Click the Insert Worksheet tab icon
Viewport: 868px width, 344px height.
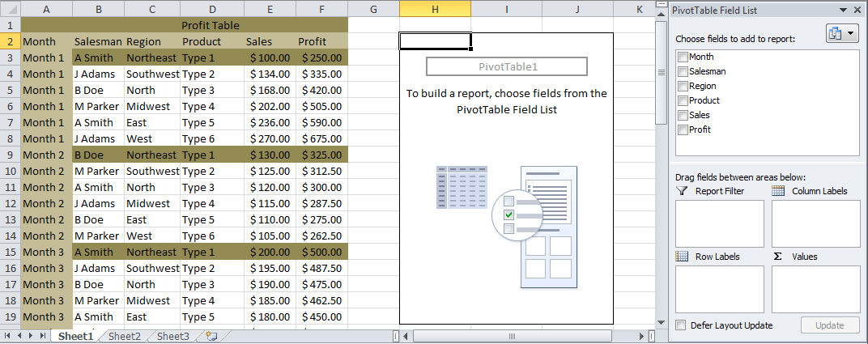pos(211,336)
